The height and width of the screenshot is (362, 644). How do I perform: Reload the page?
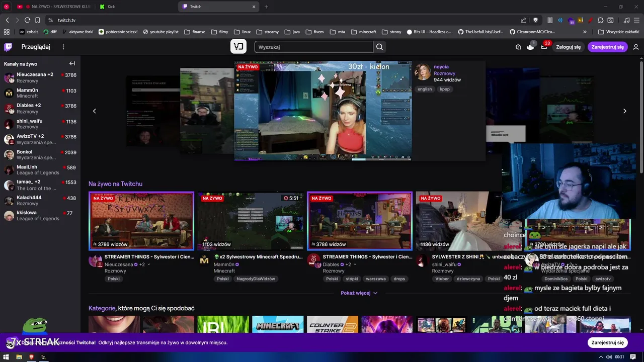click(27, 20)
